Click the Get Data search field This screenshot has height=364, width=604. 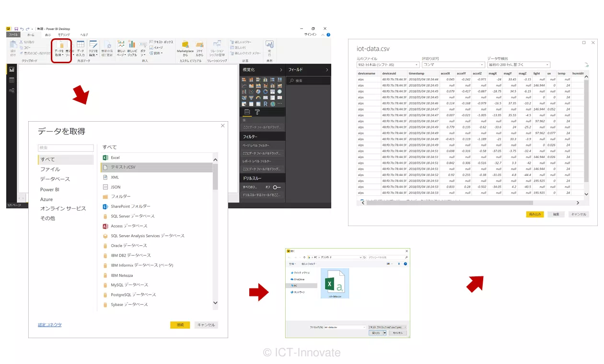[66, 148]
